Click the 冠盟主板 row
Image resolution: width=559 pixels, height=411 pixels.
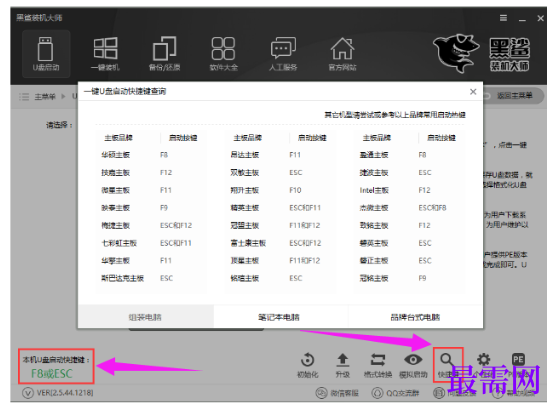point(280,225)
